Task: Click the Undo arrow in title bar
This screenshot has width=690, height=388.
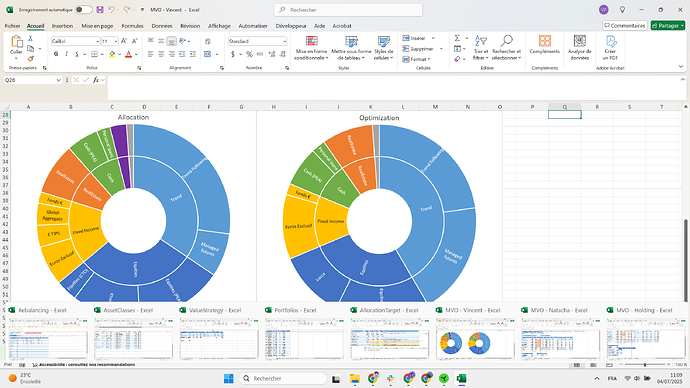Action: pos(111,9)
